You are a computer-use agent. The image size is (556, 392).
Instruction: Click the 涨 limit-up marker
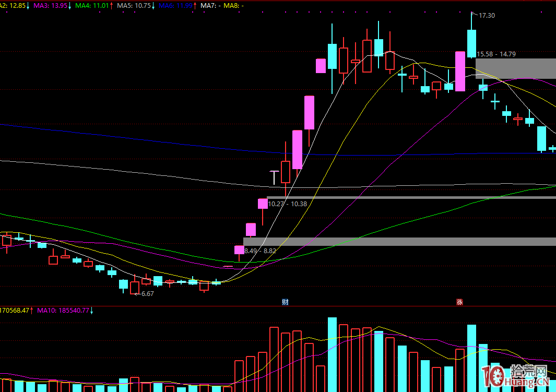pos(459,302)
